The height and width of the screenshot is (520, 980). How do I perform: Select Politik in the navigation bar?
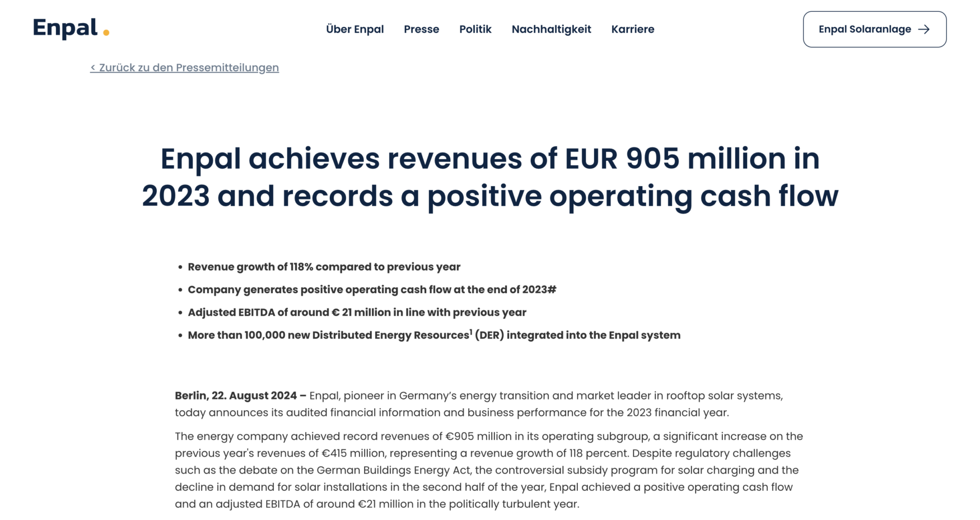[x=475, y=29]
